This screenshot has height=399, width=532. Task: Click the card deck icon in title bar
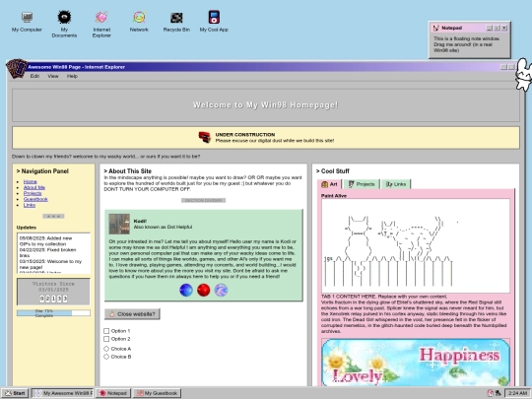point(17,68)
